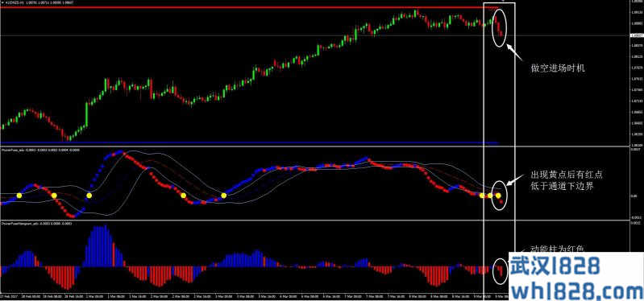
Task: Click the first yellow signal dot from the left
Action: (x=19, y=196)
